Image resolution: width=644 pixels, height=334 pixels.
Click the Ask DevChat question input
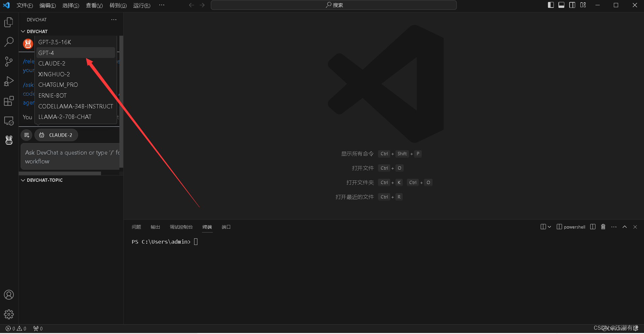tap(70, 157)
